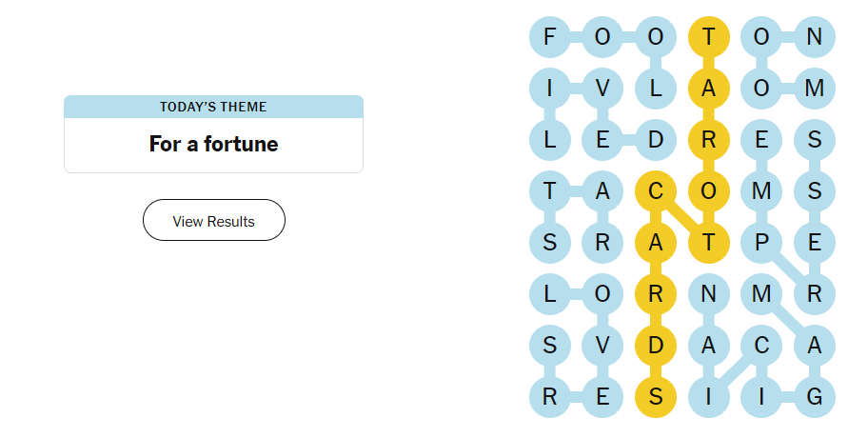This screenshot has width=868, height=438.
Task: Tap the yellow R in TAROT
Action: pos(708,141)
